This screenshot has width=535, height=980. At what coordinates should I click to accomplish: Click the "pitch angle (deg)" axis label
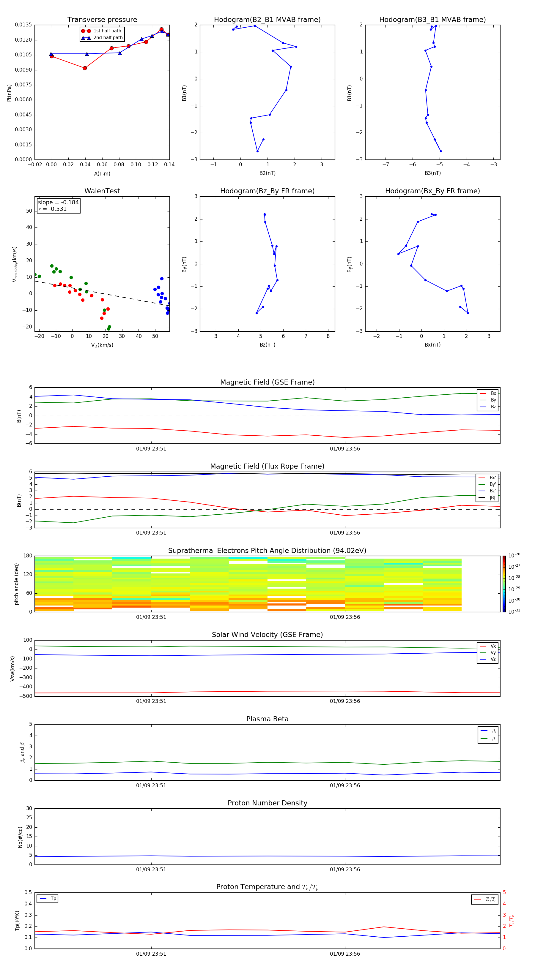[16, 584]
